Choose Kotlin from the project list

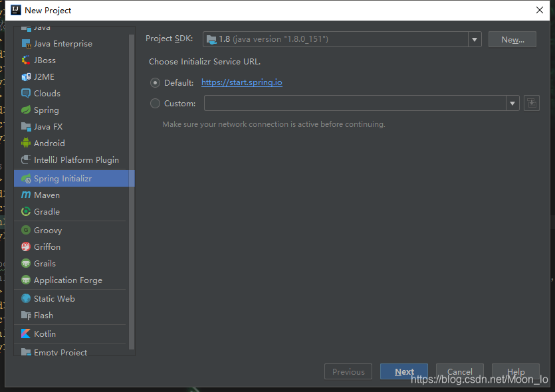point(71,334)
